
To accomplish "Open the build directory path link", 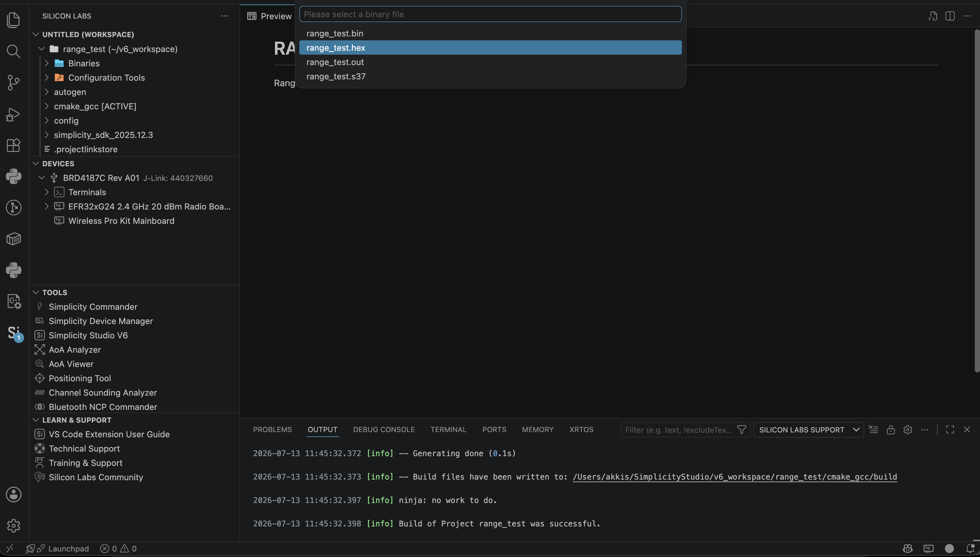I will click(x=734, y=477).
